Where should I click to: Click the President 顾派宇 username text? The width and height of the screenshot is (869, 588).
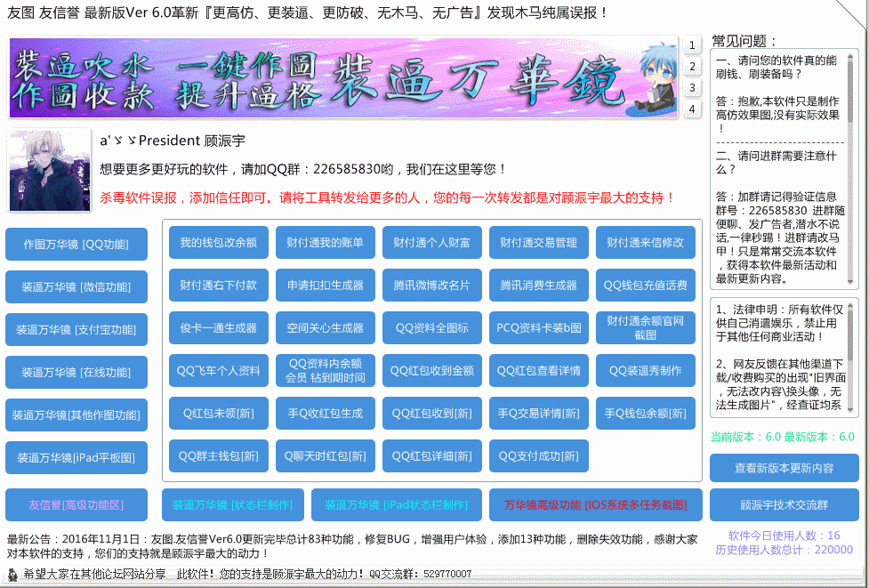(173, 141)
